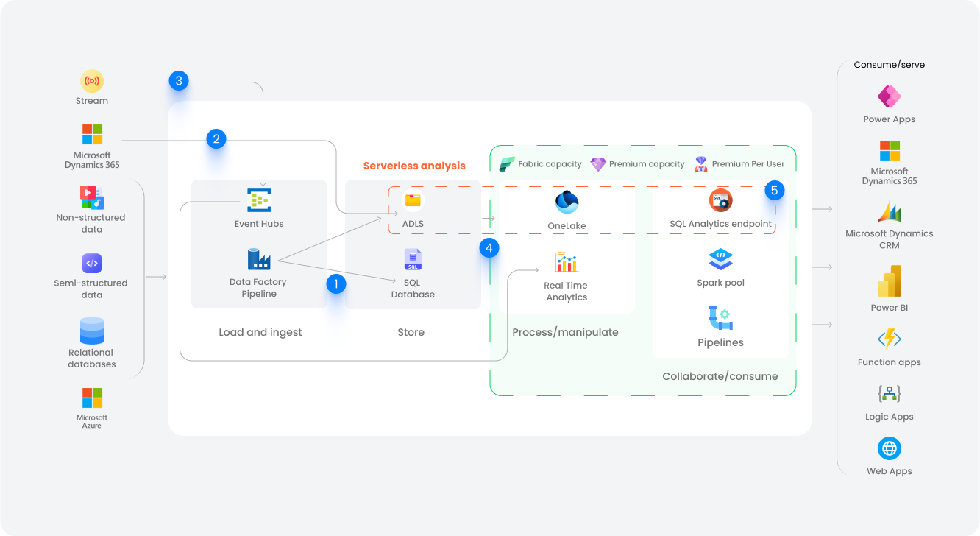This screenshot has height=536, width=980.
Task: Select the Stream source icon
Action: [91, 82]
